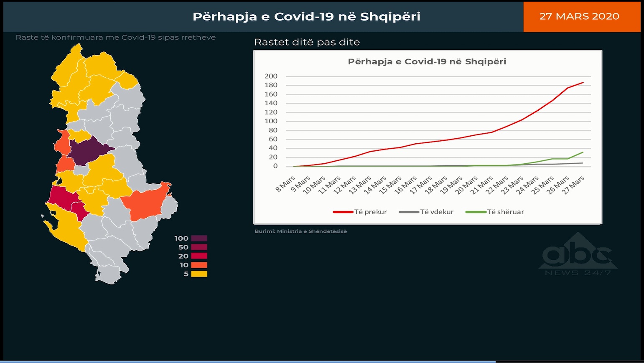The image size is (644, 363).
Task: Click the '22 Mars' x-axis label
Action: (x=497, y=185)
